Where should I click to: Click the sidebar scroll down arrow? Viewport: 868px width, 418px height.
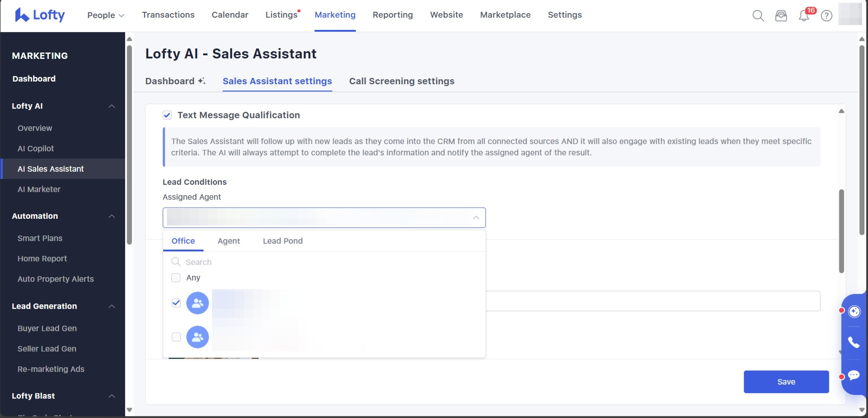click(129, 410)
